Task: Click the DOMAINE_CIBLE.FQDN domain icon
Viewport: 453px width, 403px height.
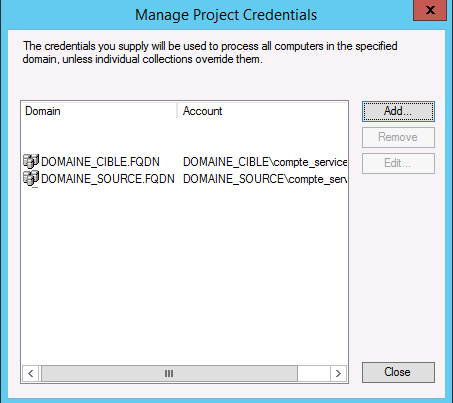Action: point(31,161)
